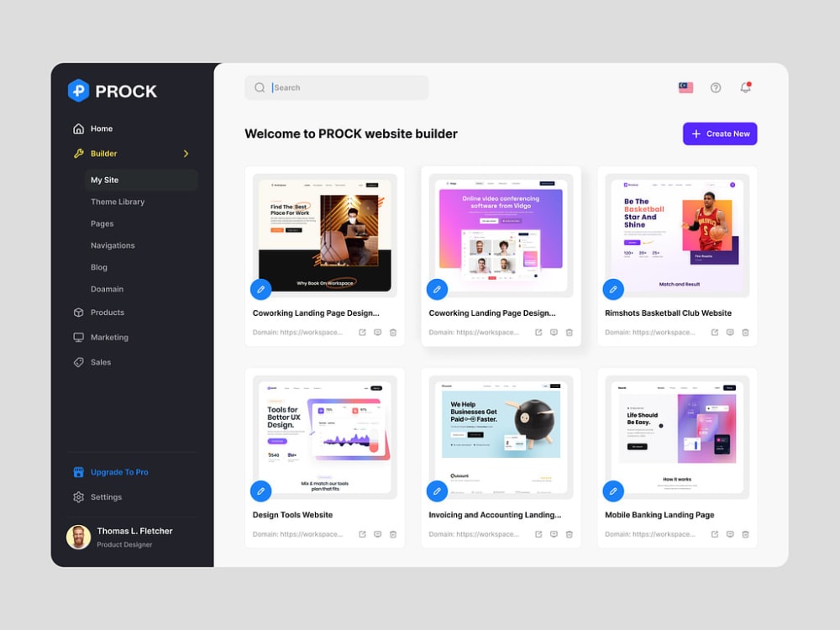
Task: Click Thomas L. Fletcher profile avatar
Action: [x=78, y=537]
